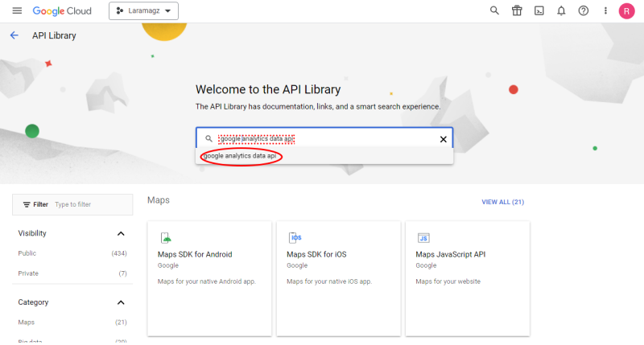644x345 pixels.
Task: Open the gift free trial icon
Action: coord(517,10)
